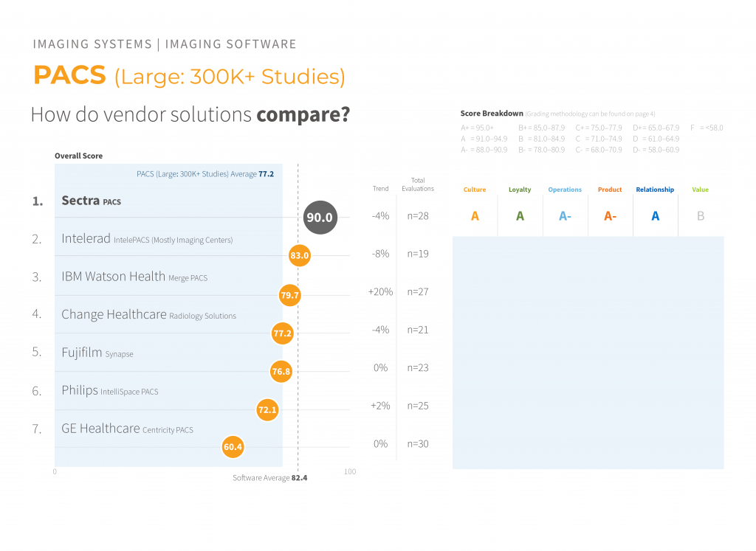
Task: Select the n=28 evaluations count
Action: [418, 216]
